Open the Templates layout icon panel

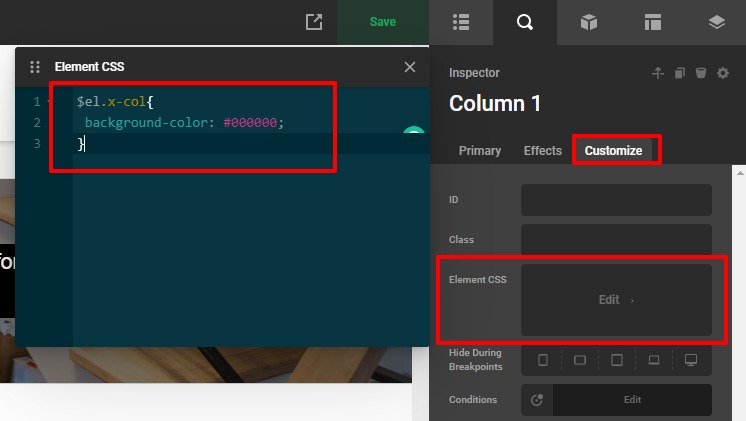(653, 22)
